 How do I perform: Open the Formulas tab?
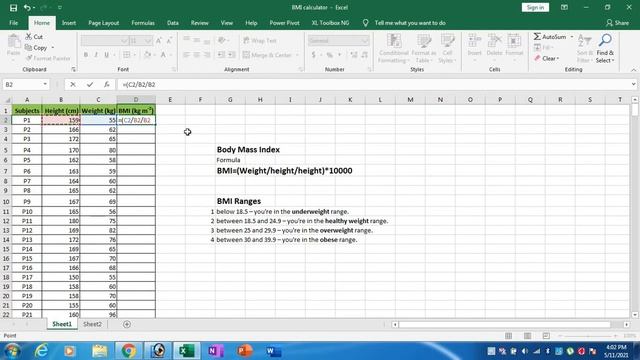[143, 23]
